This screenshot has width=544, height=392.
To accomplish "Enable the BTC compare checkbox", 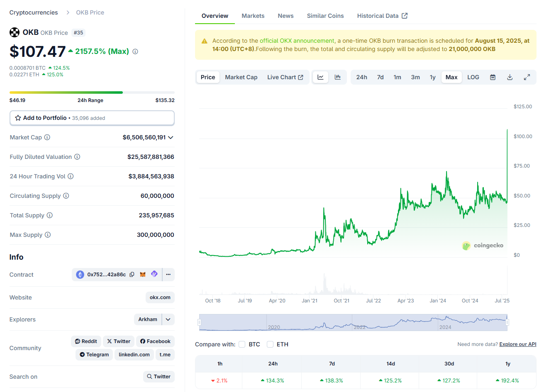I will pos(242,344).
